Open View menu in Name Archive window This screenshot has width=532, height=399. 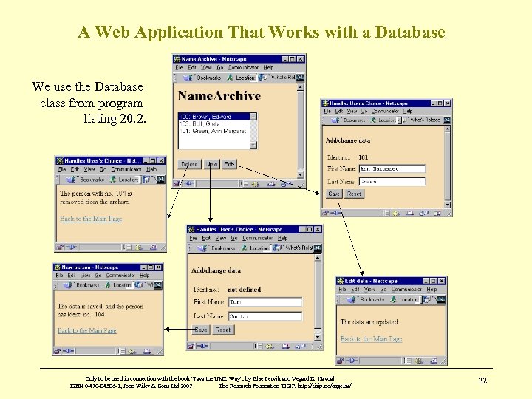(206, 67)
